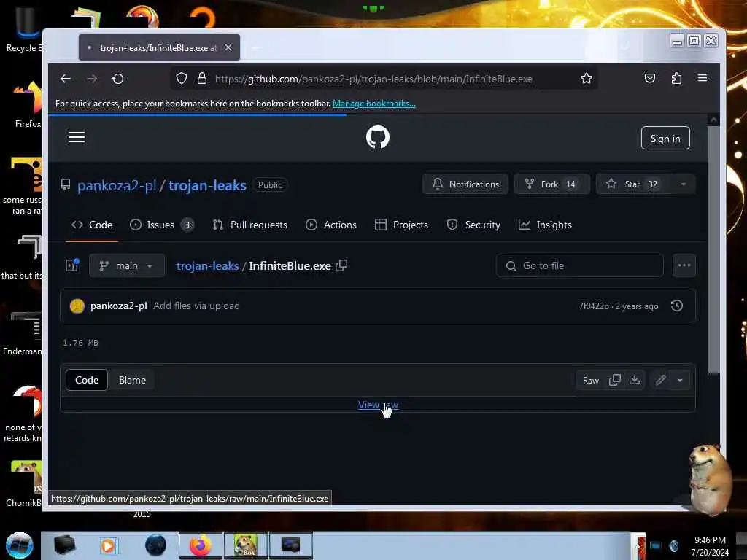The image size is (747, 560).
Task: Follow the View raw link
Action: [x=378, y=405]
